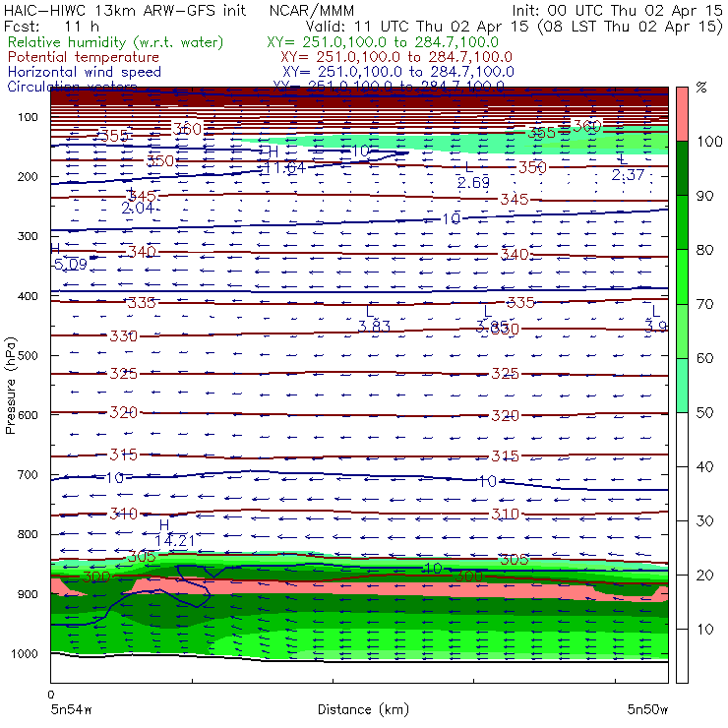Click the '700' pressure axis label

click(x=28, y=475)
